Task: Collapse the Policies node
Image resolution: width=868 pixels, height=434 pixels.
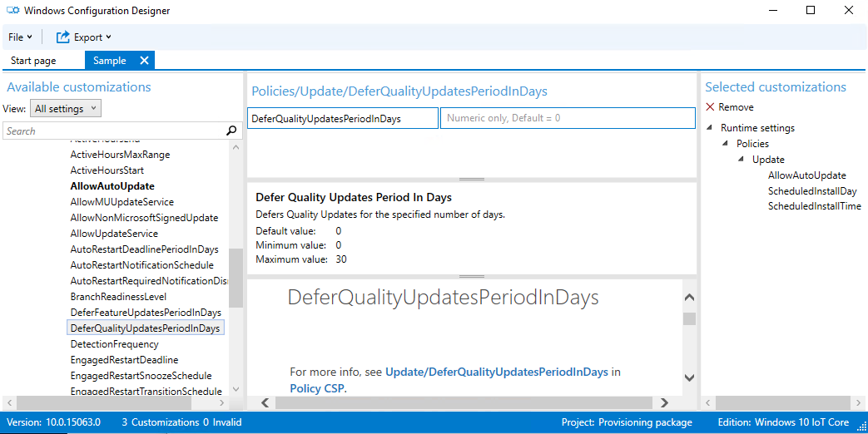Action: (725, 143)
